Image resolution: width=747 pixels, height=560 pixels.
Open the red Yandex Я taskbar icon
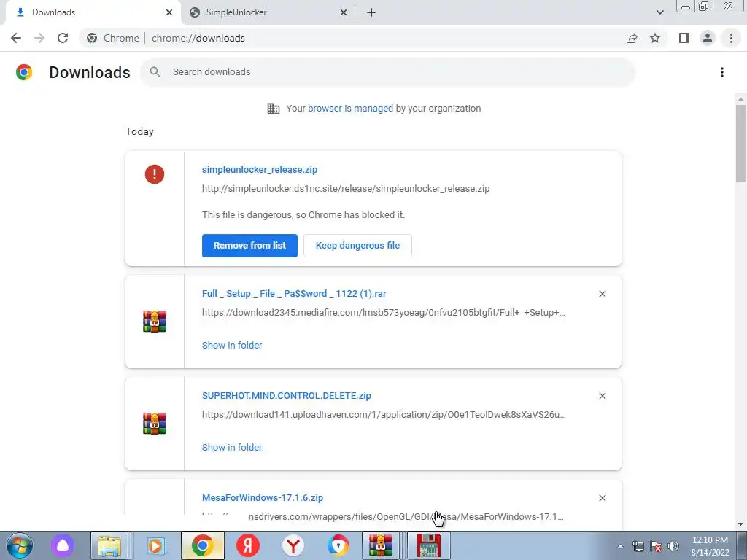click(x=248, y=545)
